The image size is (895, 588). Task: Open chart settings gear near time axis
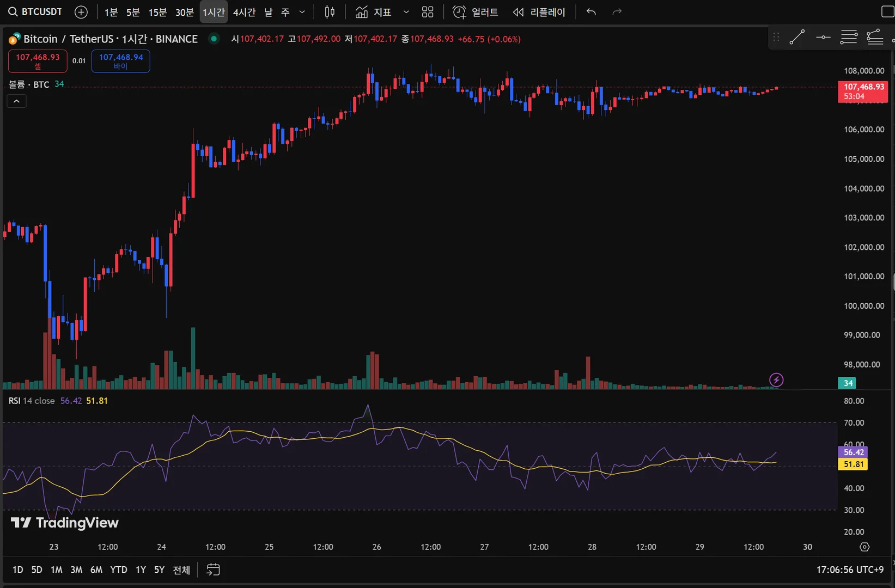tap(864, 547)
